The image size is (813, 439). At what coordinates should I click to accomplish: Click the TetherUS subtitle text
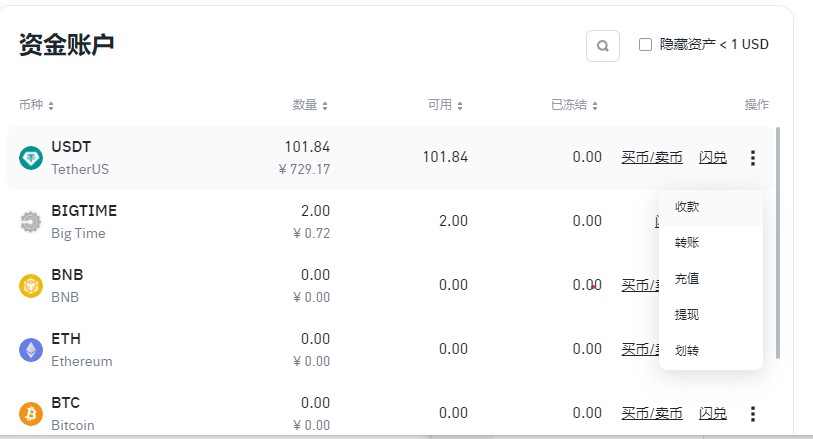pos(80,169)
